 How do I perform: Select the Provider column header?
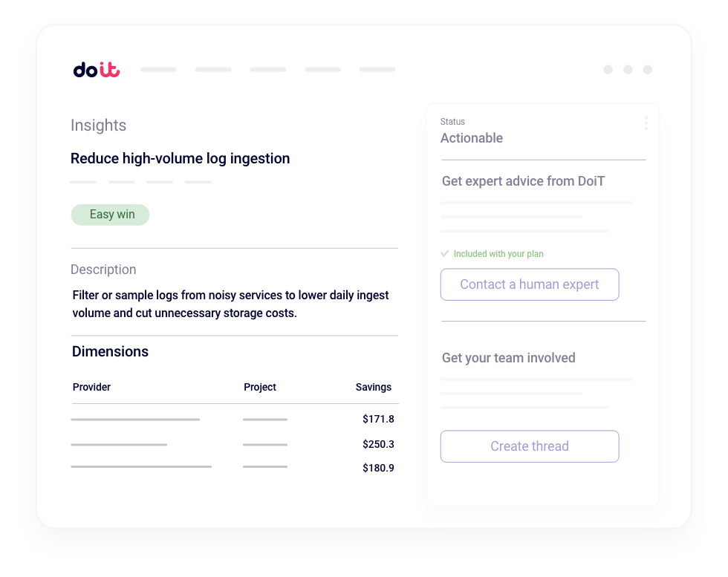[91, 387]
